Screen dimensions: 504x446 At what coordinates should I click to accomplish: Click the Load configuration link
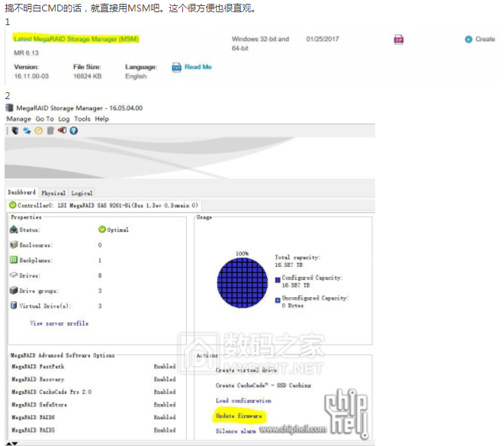point(243,400)
